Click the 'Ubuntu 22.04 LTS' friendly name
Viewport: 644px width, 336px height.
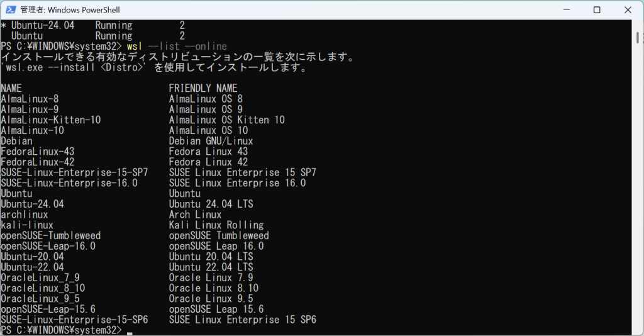pos(211,267)
